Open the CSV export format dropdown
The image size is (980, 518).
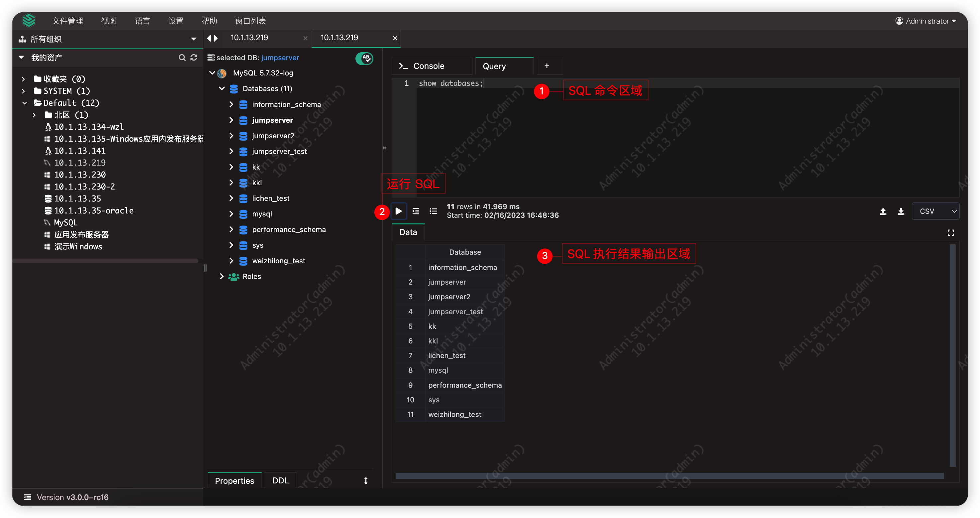[935, 211]
